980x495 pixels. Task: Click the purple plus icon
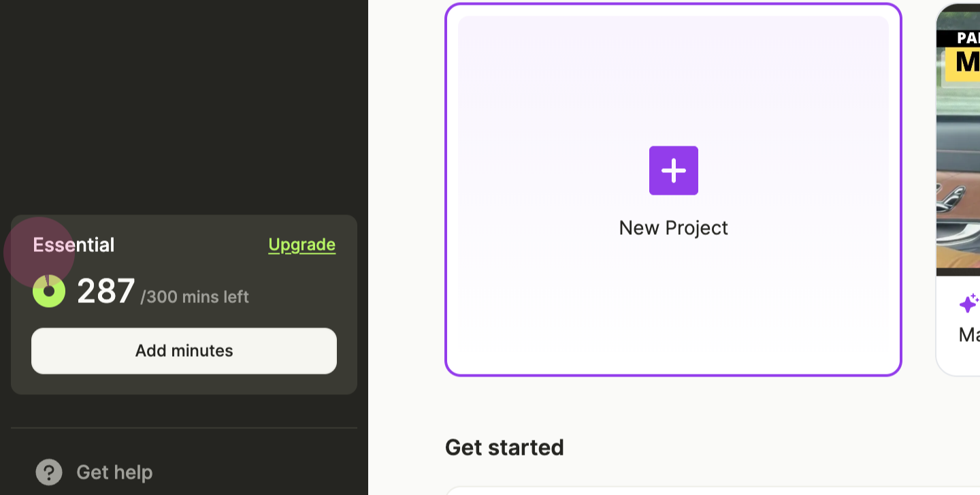[673, 170]
